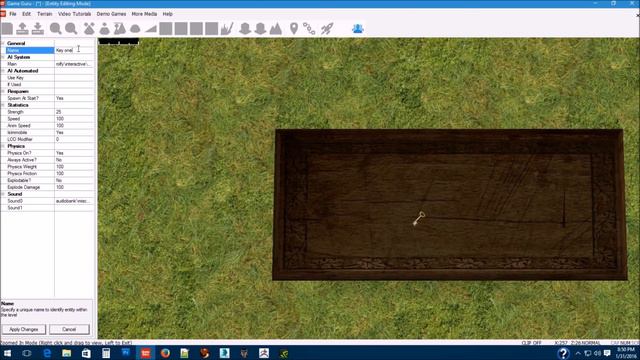Image resolution: width=640 pixels, height=360 pixels.
Task: Select the Strength value 25
Action: click(x=74, y=112)
